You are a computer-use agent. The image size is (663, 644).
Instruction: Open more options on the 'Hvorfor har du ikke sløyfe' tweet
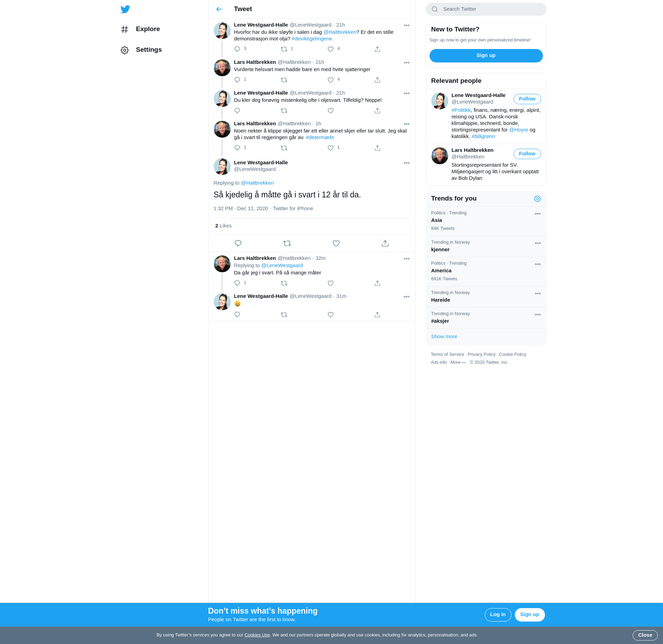(406, 25)
